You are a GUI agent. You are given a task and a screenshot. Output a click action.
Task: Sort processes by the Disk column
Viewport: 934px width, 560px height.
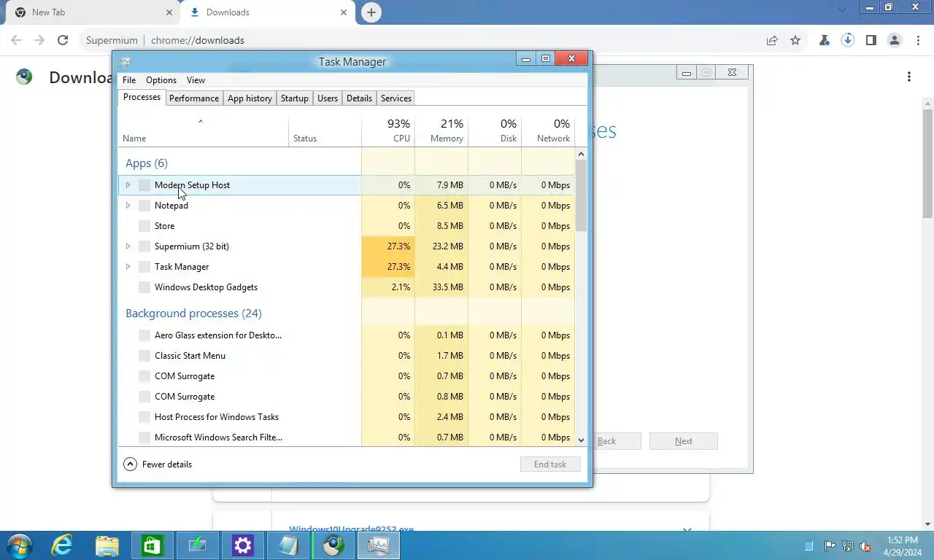(x=495, y=131)
